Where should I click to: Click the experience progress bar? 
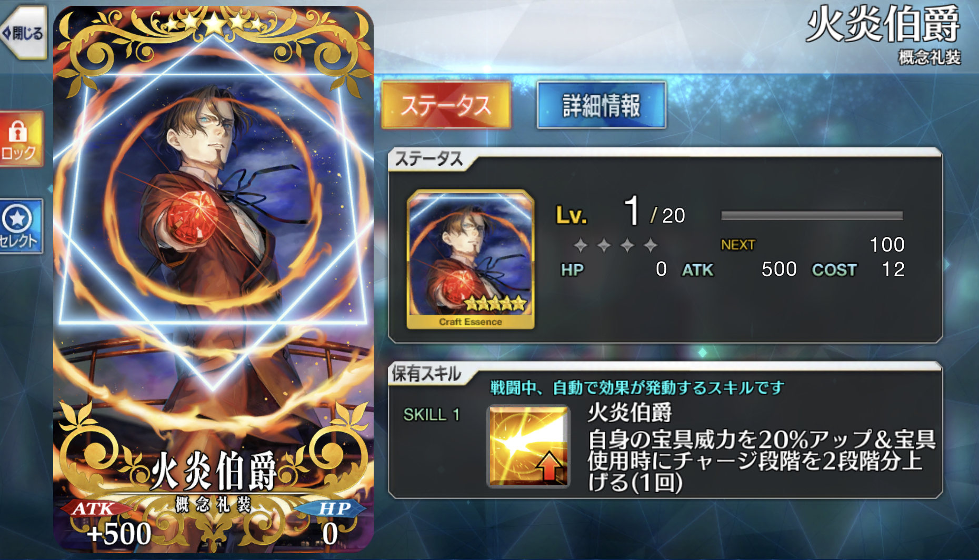(812, 215)
